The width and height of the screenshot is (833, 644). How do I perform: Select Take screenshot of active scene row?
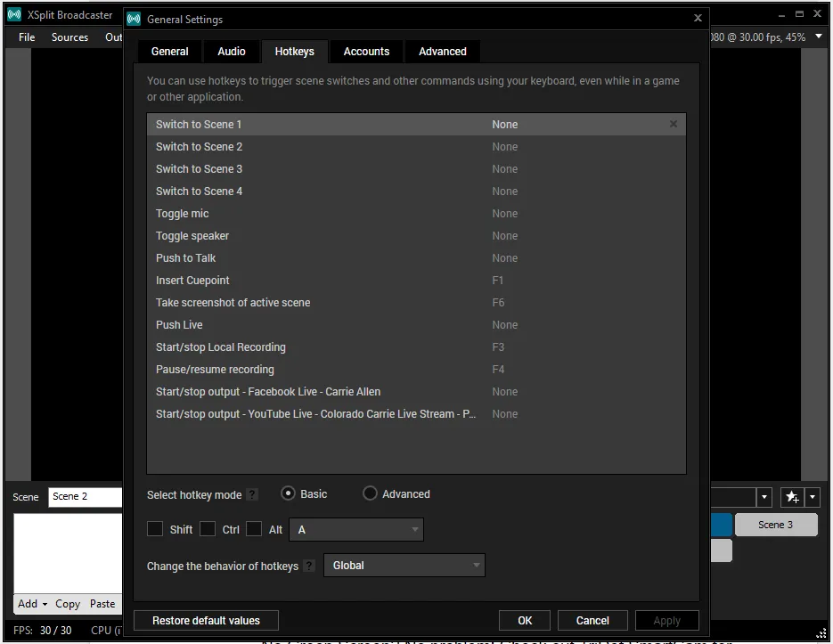(416, 303)
